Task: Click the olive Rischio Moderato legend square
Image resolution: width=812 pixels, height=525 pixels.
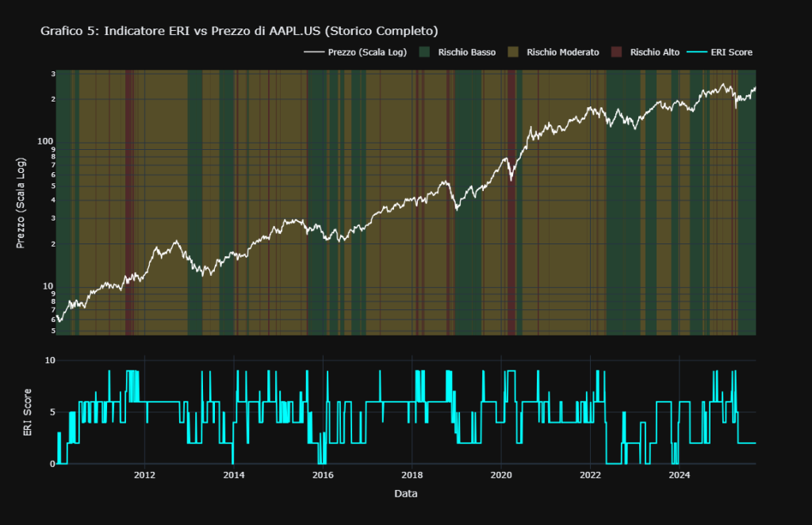Action: click(512, 52)
